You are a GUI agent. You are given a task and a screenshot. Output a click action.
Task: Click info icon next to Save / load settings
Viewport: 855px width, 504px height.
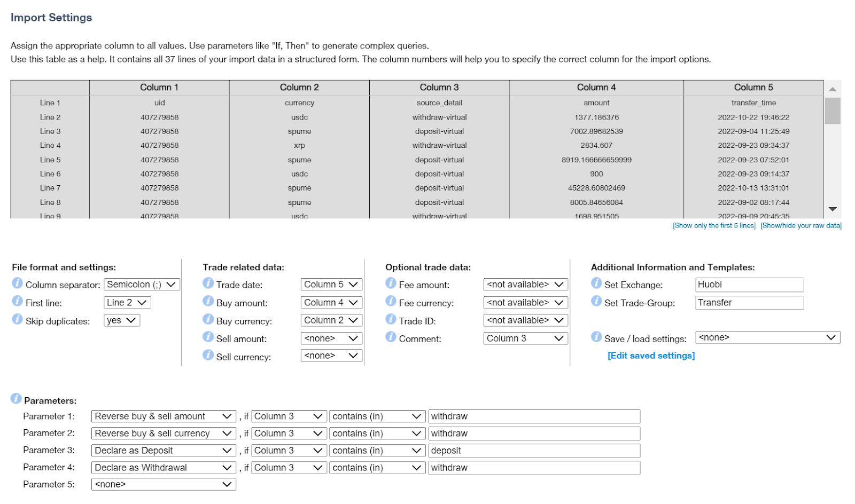pos(596,337)
